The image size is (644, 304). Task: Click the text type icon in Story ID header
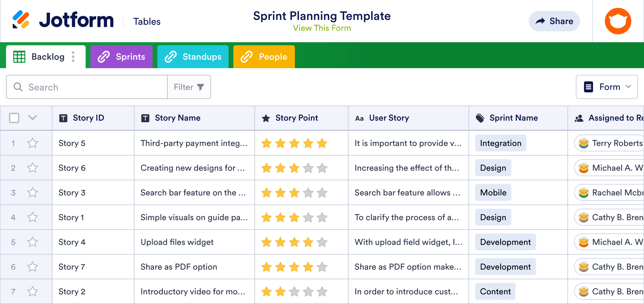click(63, 118)
